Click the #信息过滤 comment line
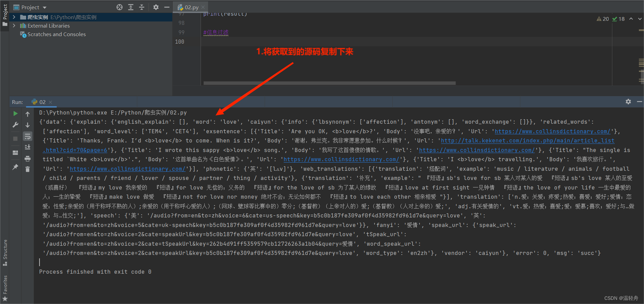This screenshot has width=644, height=304. [x=216, y=32]
